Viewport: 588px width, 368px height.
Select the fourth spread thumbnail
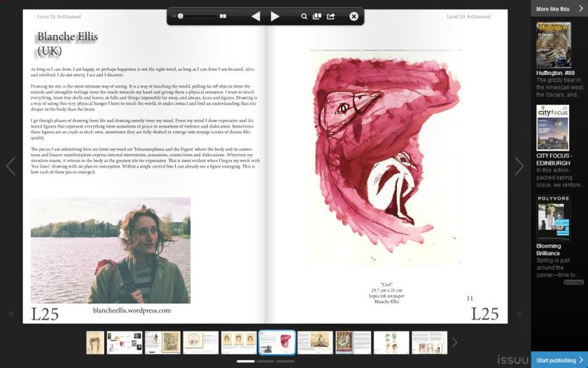coord(201,343)
